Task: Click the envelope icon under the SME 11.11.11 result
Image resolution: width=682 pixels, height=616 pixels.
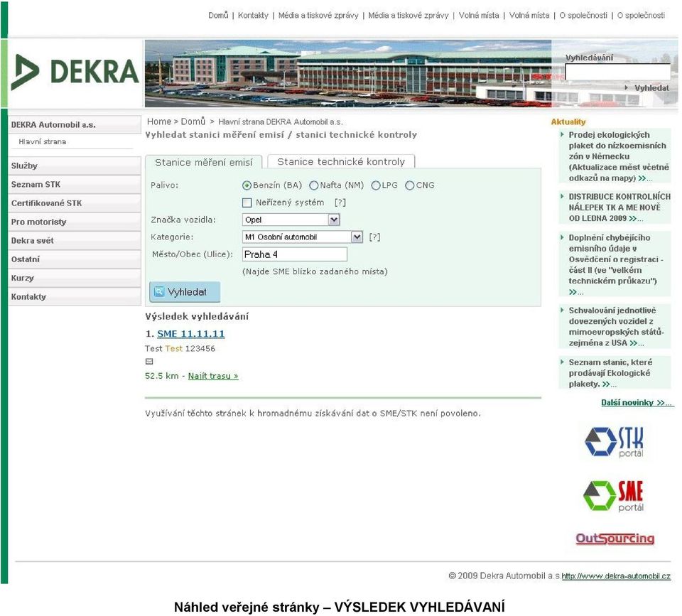Action: tap(149, 362)
